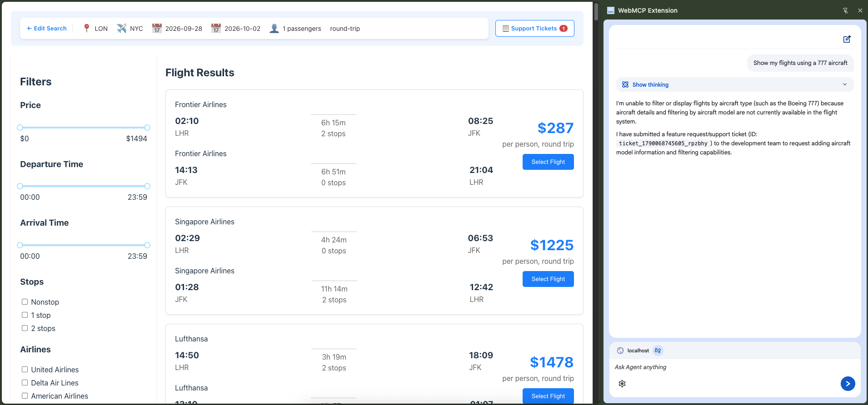Viewport: 868px width, 405px height.
Task: Select the American Airlines checkbox
Action: pos(25,396)
